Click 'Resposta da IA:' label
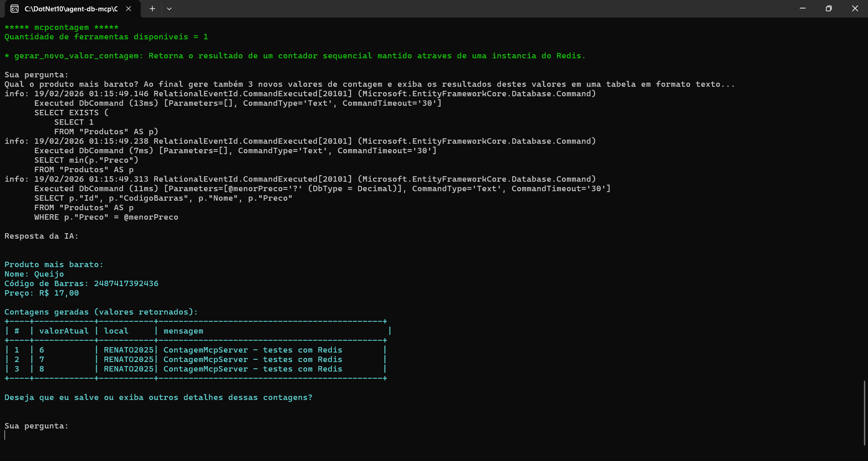Viewport: 868px width, 461px height. [42, 236]
